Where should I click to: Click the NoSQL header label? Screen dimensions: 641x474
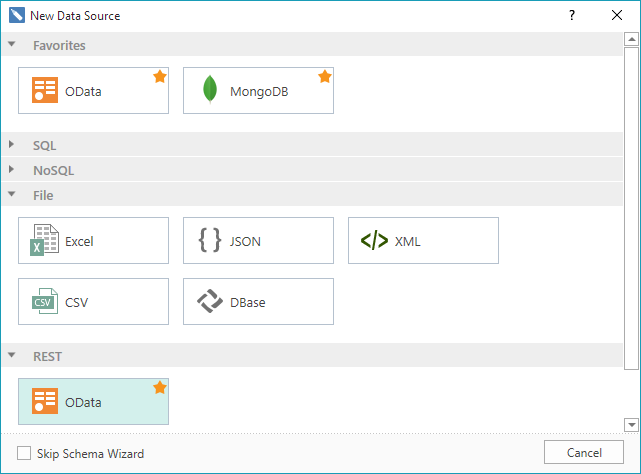click(x=54, y=171)
